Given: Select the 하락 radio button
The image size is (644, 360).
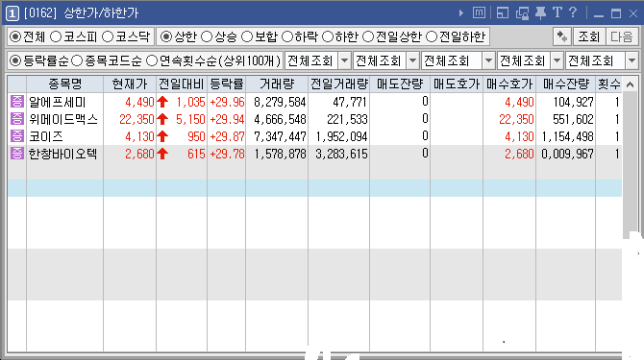Looking at the screenshot, I should 287,36.
